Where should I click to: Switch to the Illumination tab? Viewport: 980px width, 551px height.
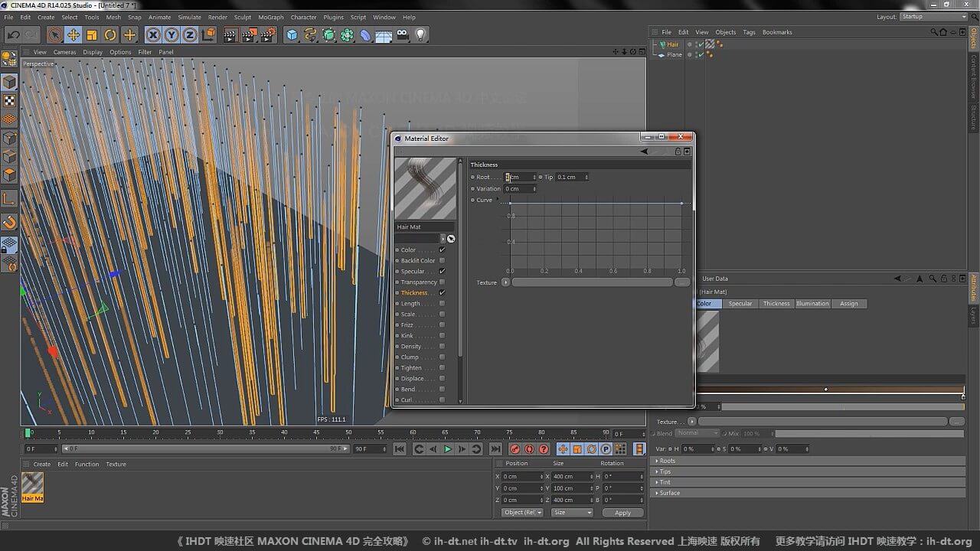[812, 304]
